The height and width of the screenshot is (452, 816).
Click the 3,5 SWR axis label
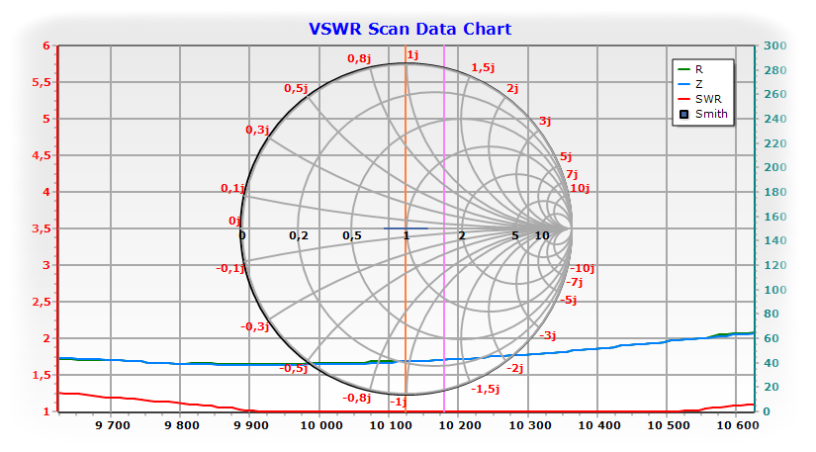(x=42, y=229)
